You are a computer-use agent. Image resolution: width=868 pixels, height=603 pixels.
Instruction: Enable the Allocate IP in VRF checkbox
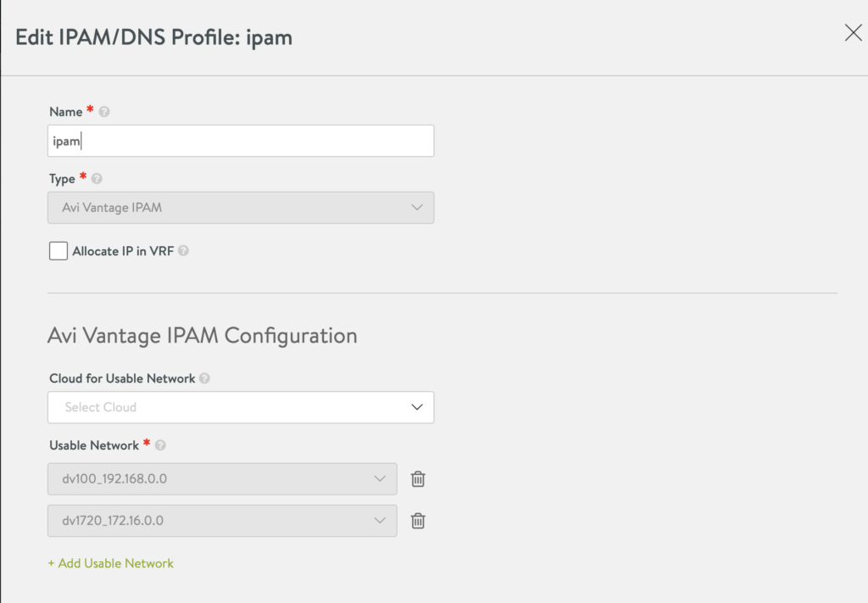(x=58, y=251)
